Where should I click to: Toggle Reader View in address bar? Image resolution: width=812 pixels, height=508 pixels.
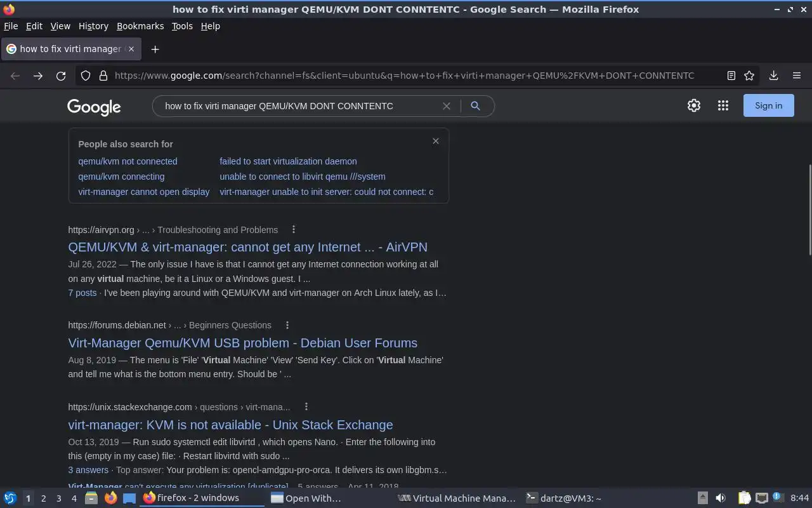coord(731,76)
